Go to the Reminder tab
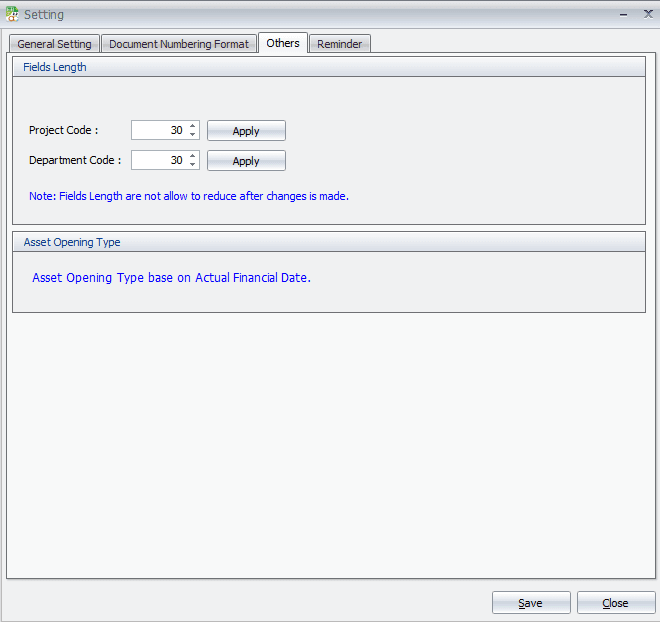This screenshot has height=622, width=660. tap(340, 44)
